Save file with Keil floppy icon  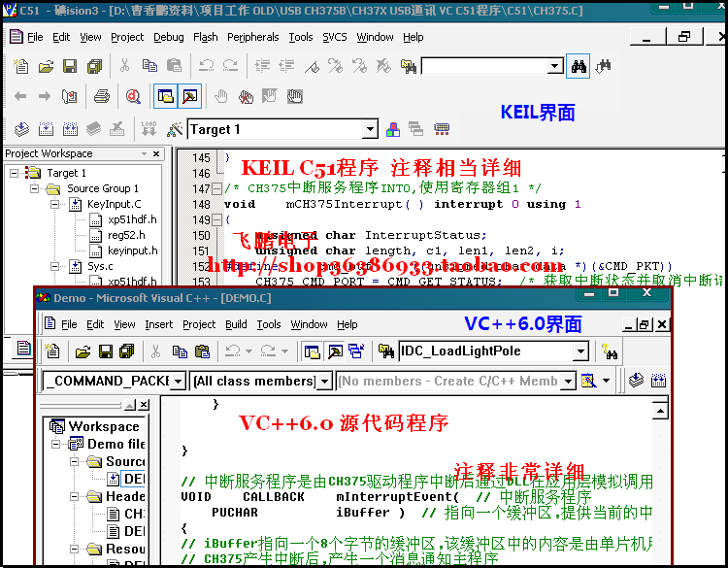[70, 66]
